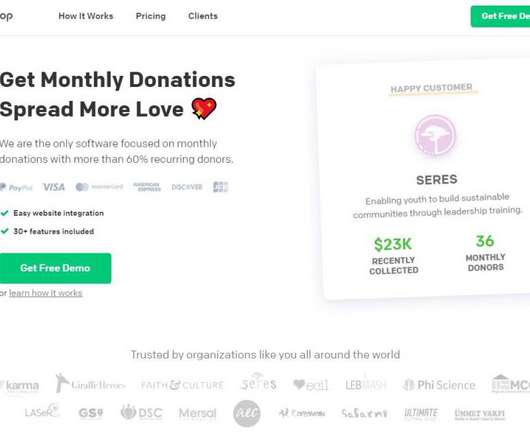This screenshot has width=530, height=442.
Task: Click the karma organization logo
Action: point(19,385)
